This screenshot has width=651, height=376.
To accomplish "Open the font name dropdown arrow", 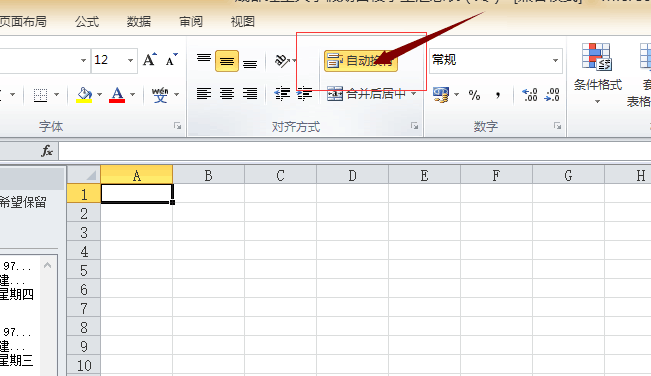I will 83,61.
